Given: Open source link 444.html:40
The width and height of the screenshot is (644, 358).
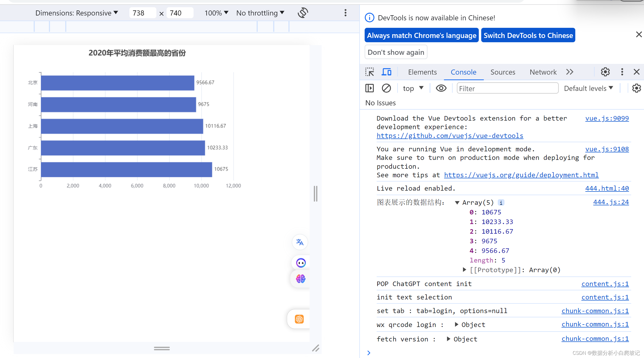Looking at the screenshot, I should coord(607,188).
